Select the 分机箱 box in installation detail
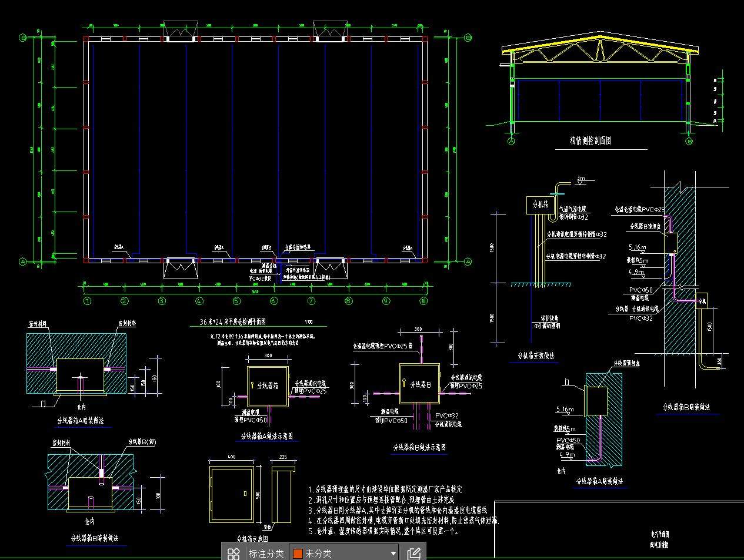 point(539,204)
